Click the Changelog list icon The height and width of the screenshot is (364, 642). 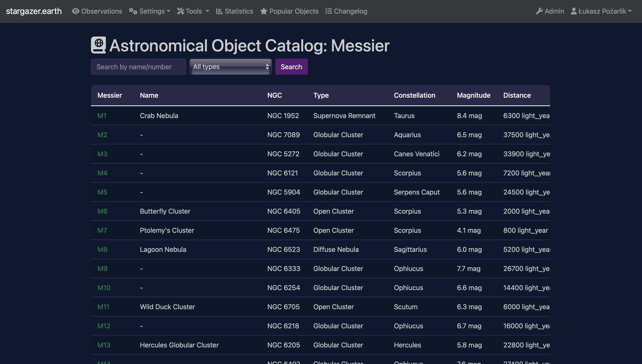pos(328,11)
